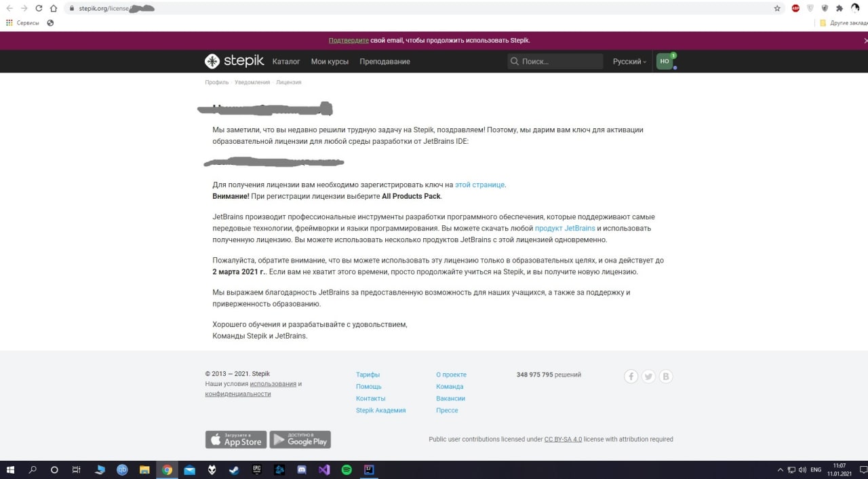868x479 pixels.
Task: Open the taskbar clock and date
Action: [839, 470]
